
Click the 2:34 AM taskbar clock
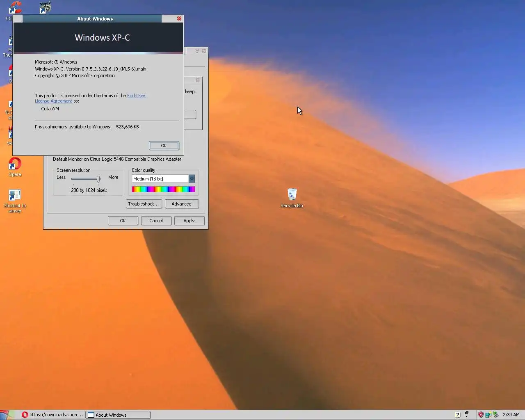coord(511,415)
